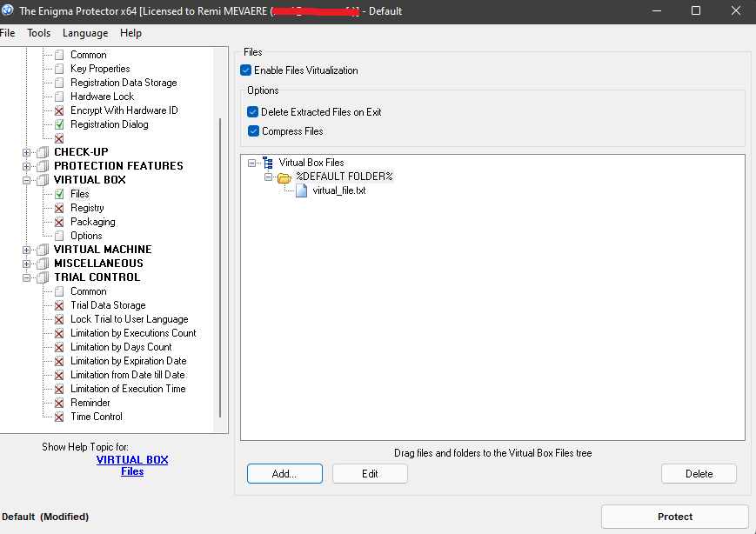Open the Tools menu
The image size is (756, 534).
[38, 33]
